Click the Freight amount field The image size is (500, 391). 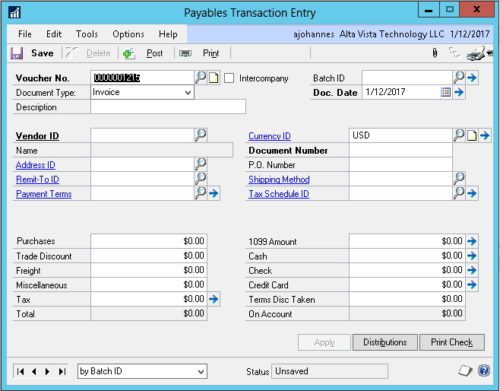point(149,270)
